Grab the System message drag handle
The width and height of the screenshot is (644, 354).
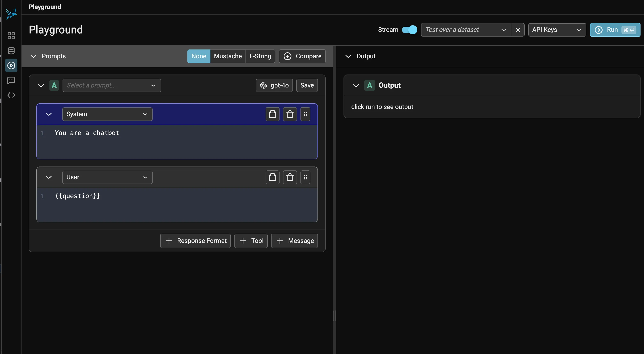click(x=305, y=114)
